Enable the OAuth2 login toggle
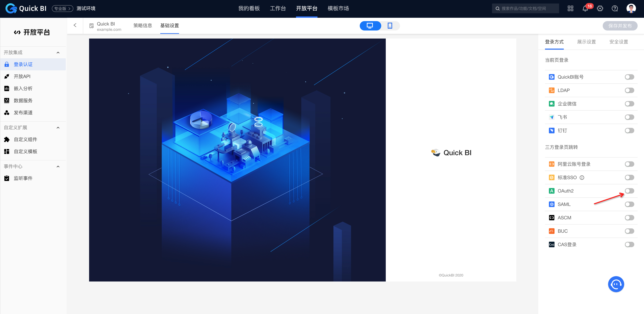 coord(629,191)
